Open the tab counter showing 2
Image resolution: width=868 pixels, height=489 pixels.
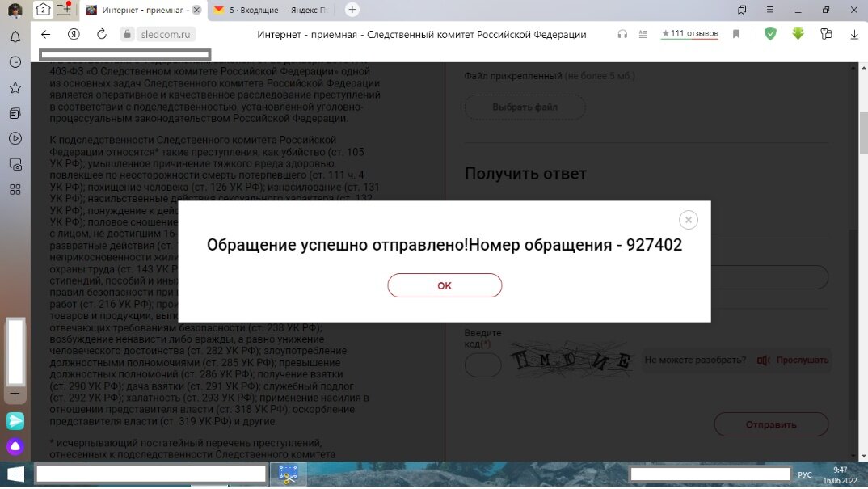coord(43,10)
